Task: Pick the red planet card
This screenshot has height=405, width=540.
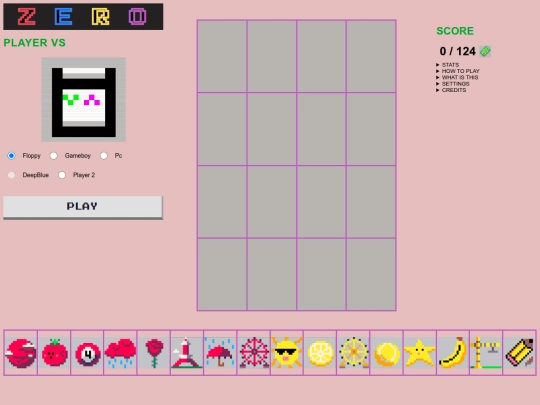Action: tap(21, 353)
